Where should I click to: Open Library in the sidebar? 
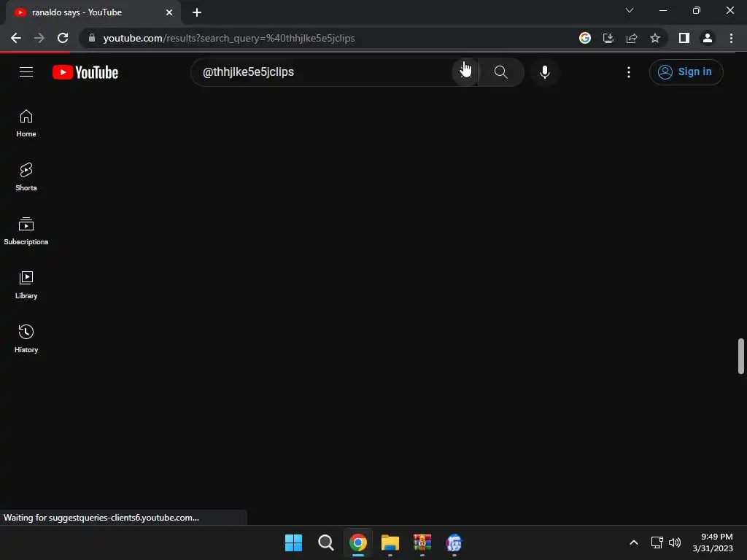26,285
